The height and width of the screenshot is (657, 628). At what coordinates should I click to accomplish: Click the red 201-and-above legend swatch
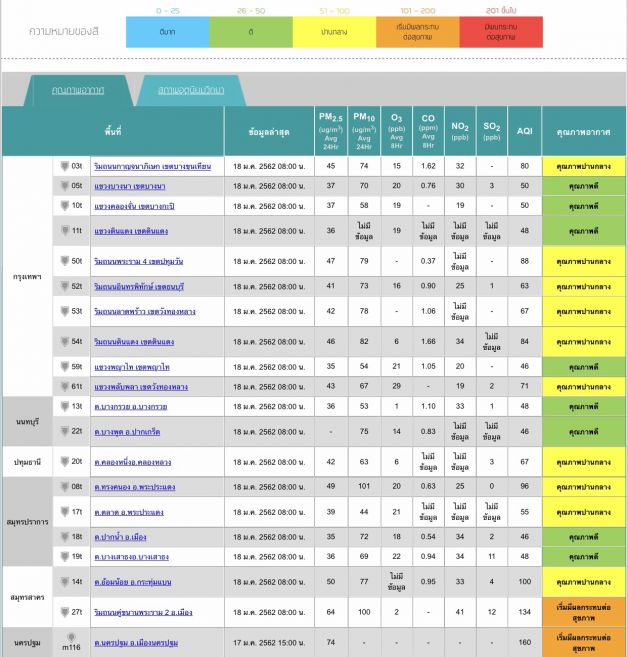[x=501, y=32]
